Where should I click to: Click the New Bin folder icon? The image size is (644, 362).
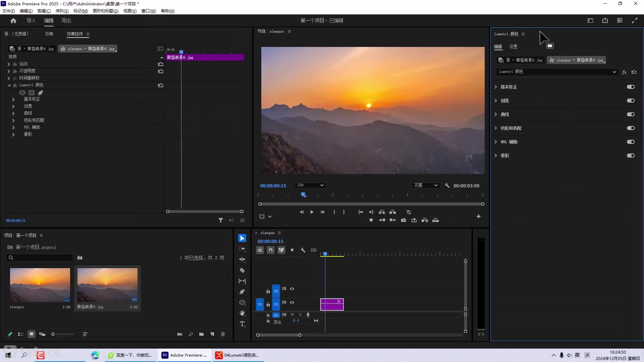[201, 334]
